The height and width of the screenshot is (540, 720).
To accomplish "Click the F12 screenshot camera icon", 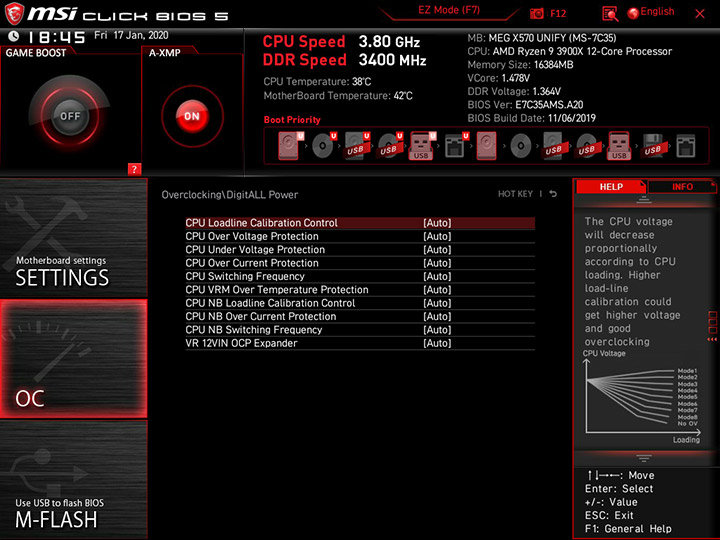I will pos(536,13).
